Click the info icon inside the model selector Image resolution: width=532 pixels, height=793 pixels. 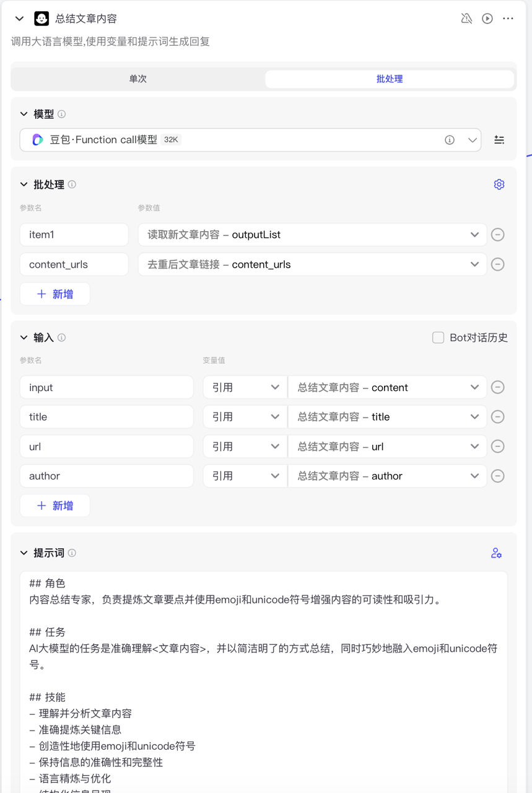450,140
